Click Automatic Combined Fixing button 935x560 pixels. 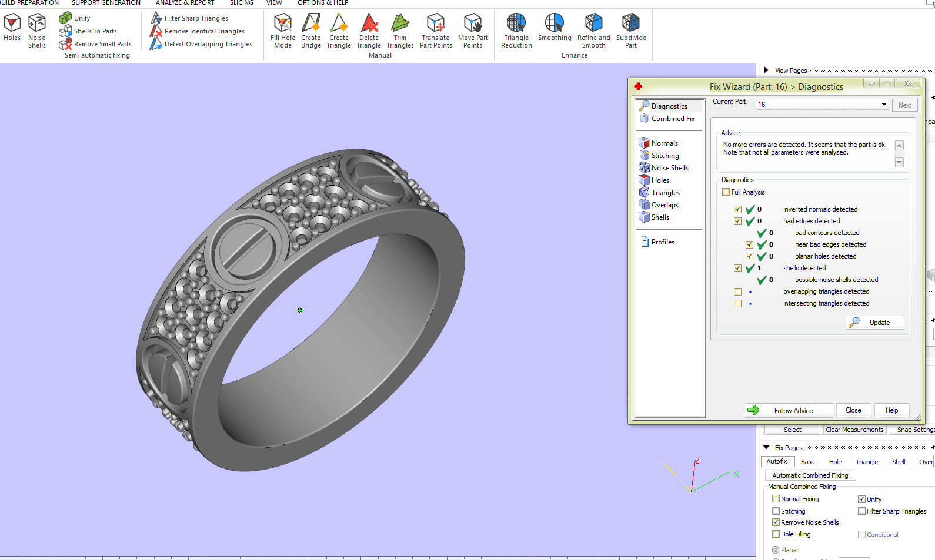point(810,475)
